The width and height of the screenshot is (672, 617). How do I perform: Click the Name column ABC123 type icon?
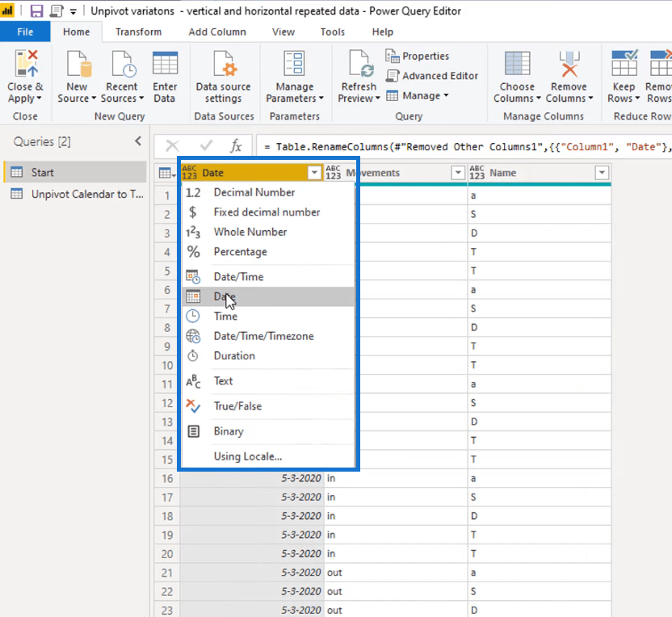[477, 173]
